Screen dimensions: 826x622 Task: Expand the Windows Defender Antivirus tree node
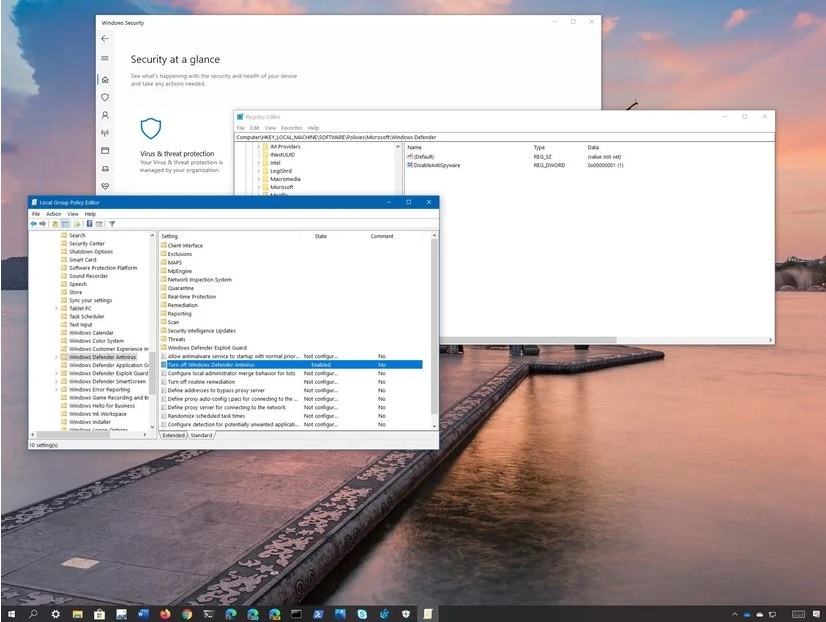56,357
